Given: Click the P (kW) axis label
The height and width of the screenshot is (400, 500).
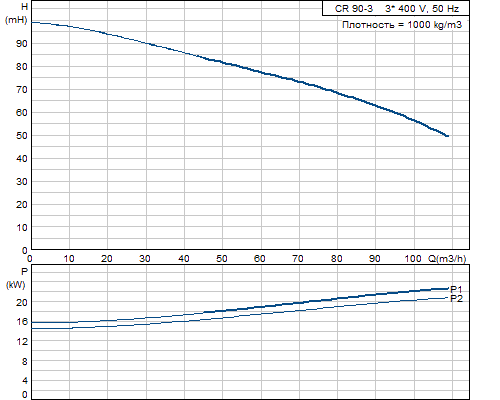Looking at the screenshot, I should tap(16, 278).
